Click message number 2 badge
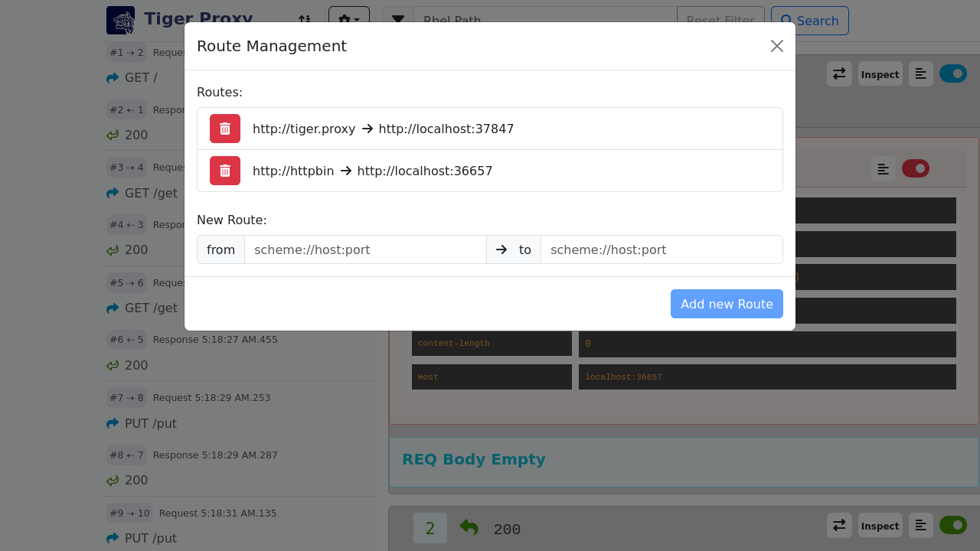The height and width of the screenshot is (551, 980). point(430,528)
